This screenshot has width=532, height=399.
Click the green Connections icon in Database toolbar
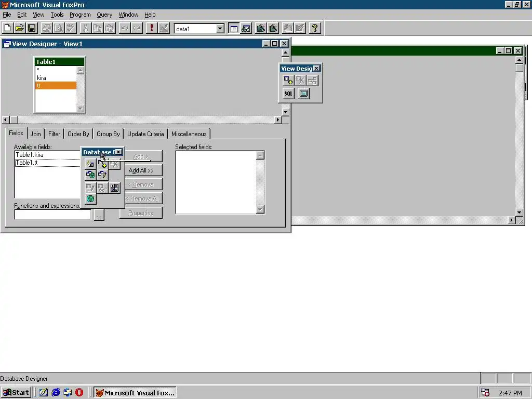click(90, 199)
